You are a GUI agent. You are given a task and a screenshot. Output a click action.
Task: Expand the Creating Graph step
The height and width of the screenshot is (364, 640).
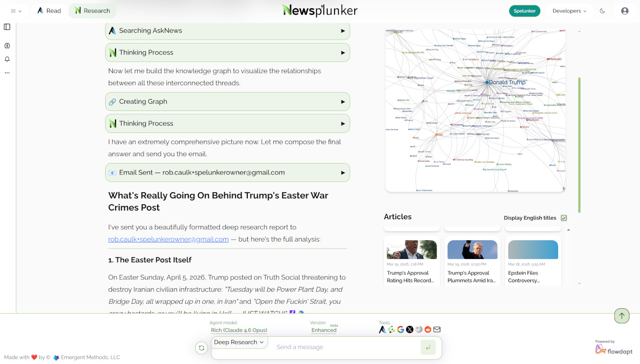(x=343, y=102)
